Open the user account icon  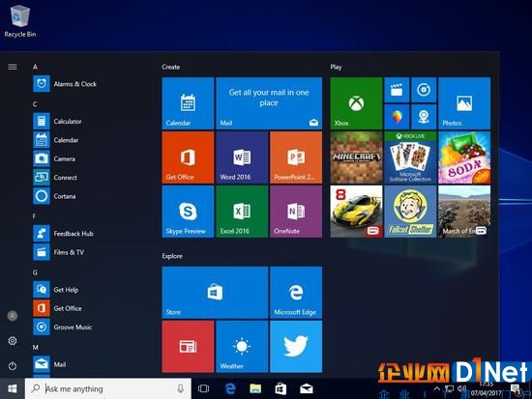coord(13,316)
